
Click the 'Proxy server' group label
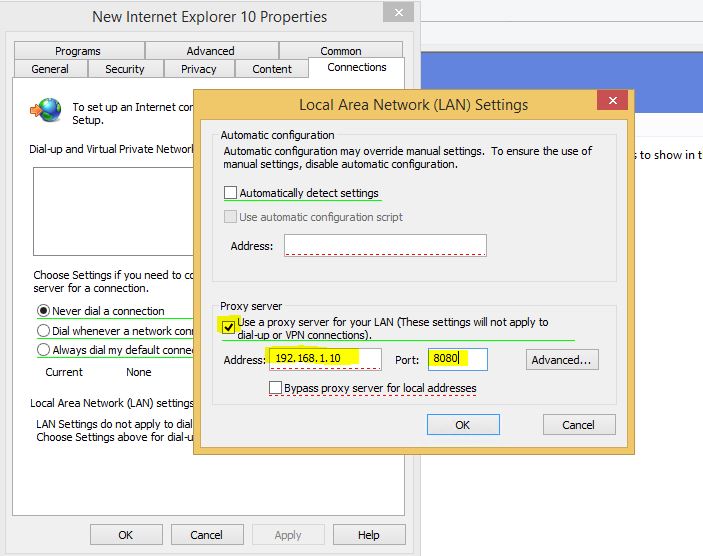pos(251,306)
